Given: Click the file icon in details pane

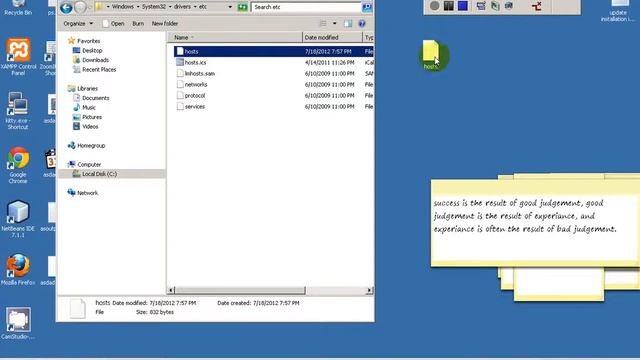Looking at the screenshot, I should point(77,308).
